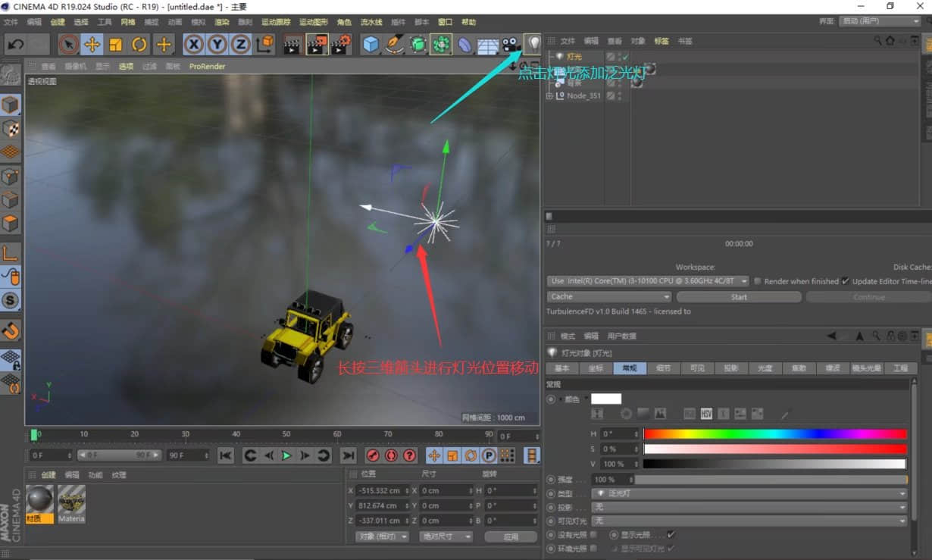Open the red Keying Options question icon
The width and height of the screenshot is (932, 560).
[x=410, y=455]
